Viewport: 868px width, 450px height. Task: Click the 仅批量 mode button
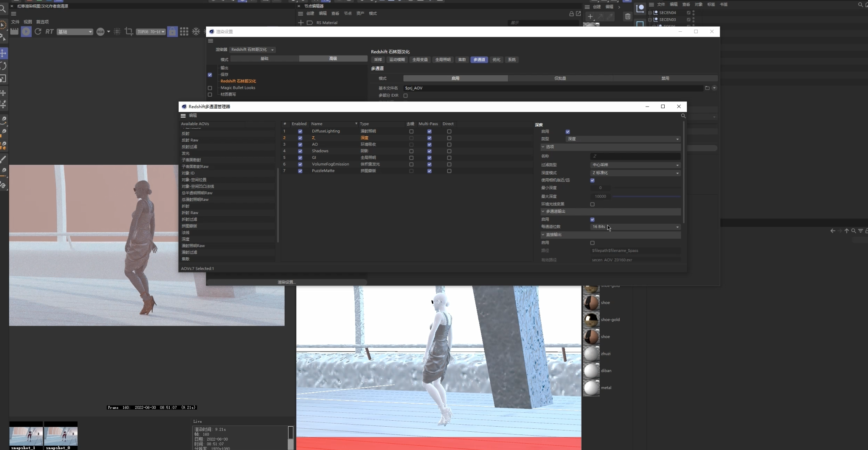560,78
